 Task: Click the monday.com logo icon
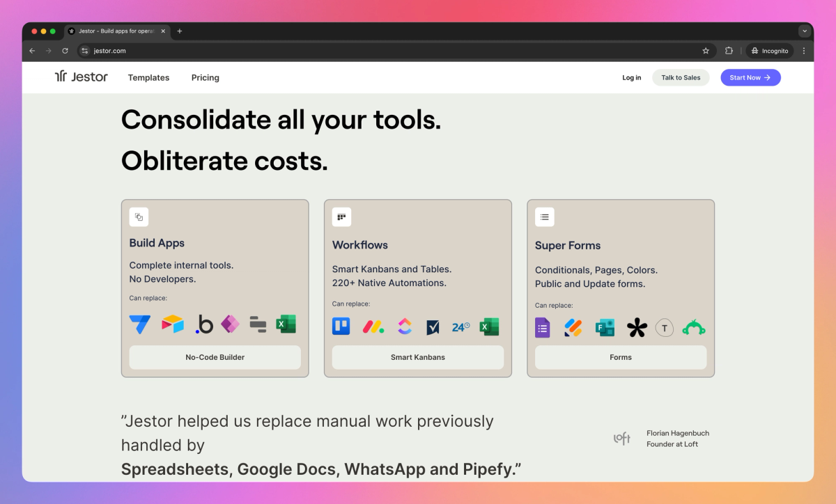[x=373, y=326]
